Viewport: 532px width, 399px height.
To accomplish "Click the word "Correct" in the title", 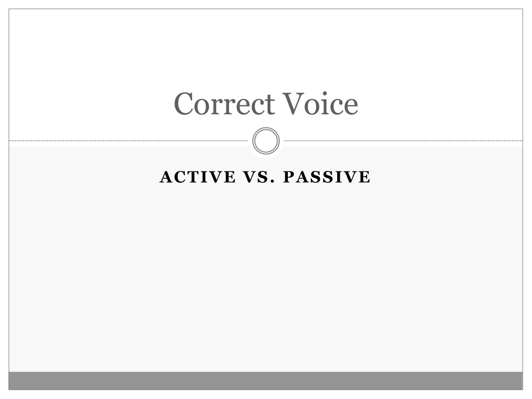I will pyautogui.click(x=224, y=103).
